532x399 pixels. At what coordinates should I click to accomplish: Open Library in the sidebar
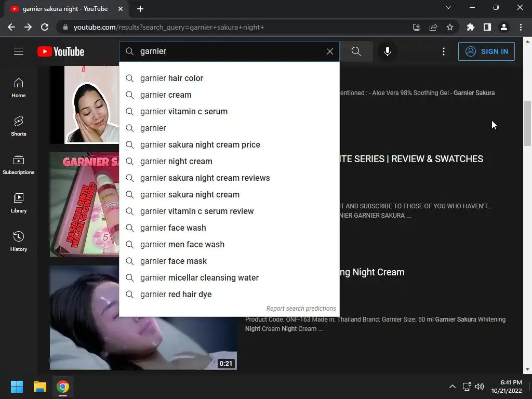[x=19, y=203]
